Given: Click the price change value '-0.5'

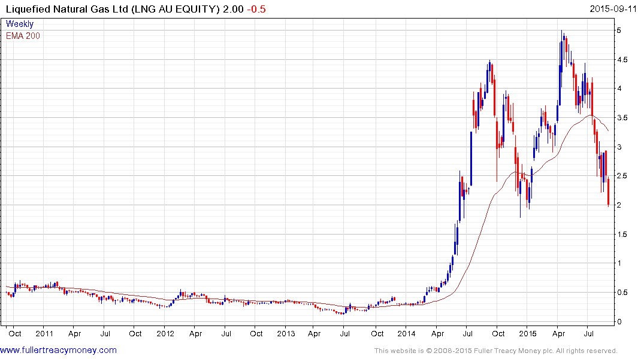Looking at the screenshot, I should (x=256, y=9).
